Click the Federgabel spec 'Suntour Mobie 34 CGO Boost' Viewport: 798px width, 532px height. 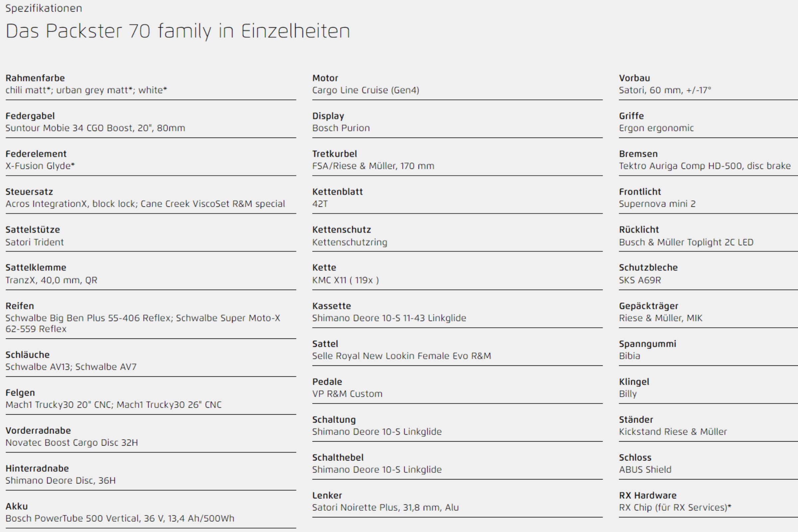click(x=69, y=128)
